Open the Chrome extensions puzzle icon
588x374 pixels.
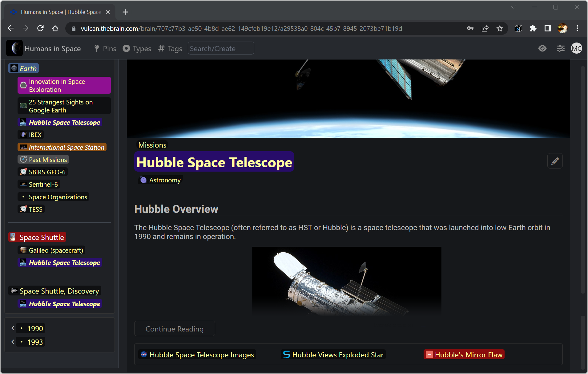[x=533, y=28]
